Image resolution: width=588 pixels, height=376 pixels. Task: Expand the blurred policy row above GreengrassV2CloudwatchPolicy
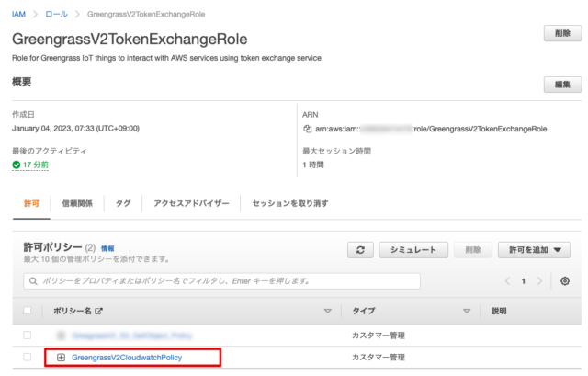[62, 336]
